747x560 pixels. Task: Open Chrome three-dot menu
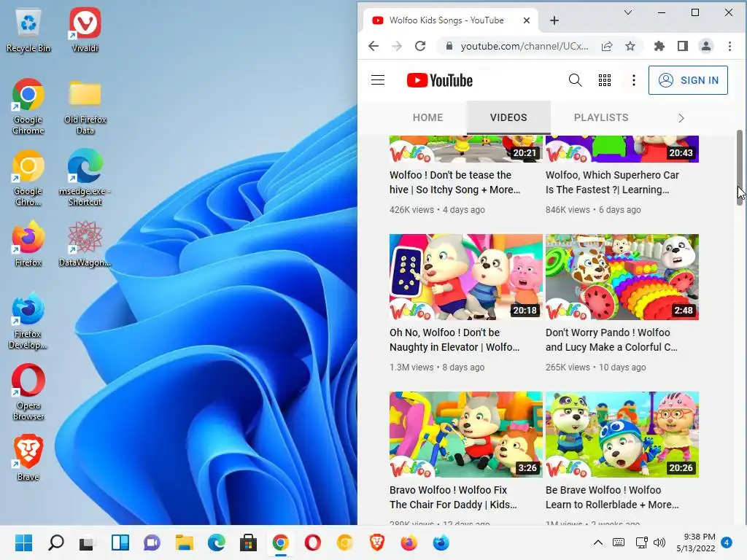point(729,46)
